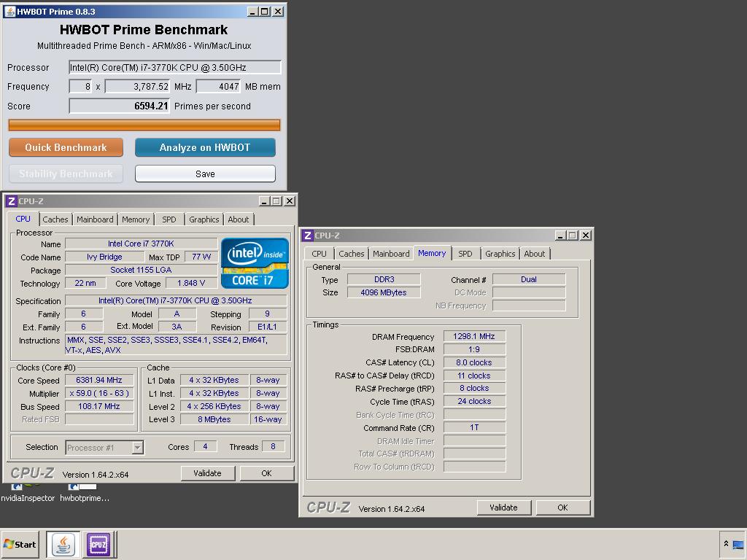Show hidden system tray icons
This screenshot has width=747, height=560.
(726, 544)
